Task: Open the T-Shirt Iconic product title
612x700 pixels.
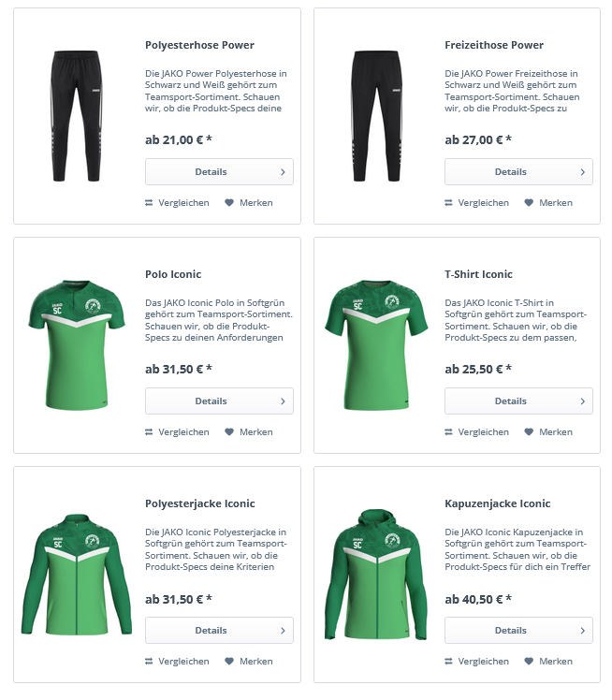Action: [478, 274]
